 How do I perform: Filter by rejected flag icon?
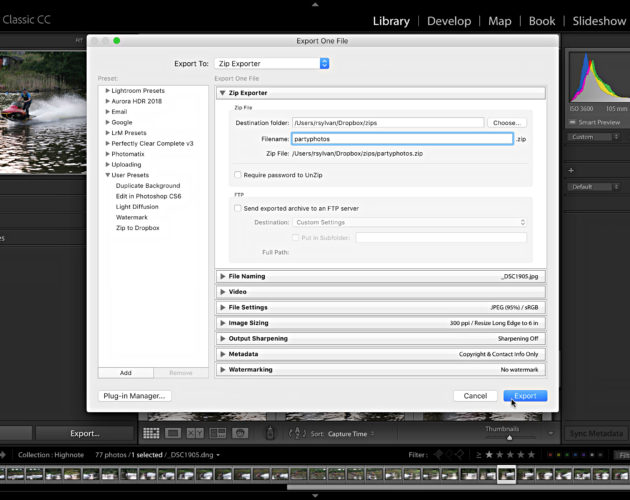(460, 455)
